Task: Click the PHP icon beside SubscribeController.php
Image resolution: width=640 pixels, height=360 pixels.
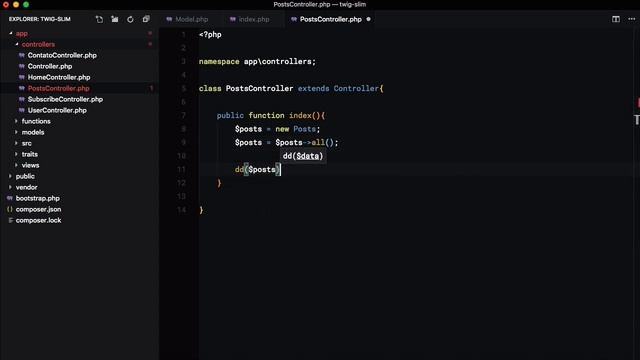Action: (x=22, y=99)
